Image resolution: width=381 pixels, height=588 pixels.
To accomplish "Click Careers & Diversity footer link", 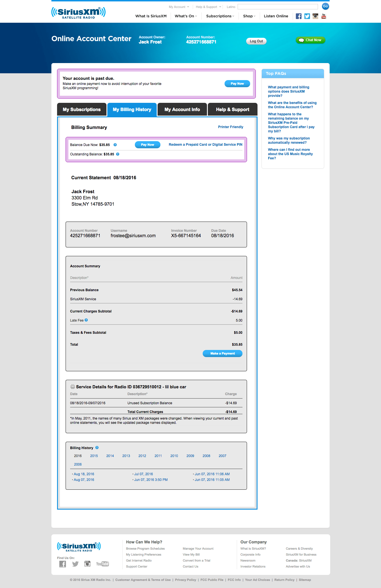I will click(299, 549).
